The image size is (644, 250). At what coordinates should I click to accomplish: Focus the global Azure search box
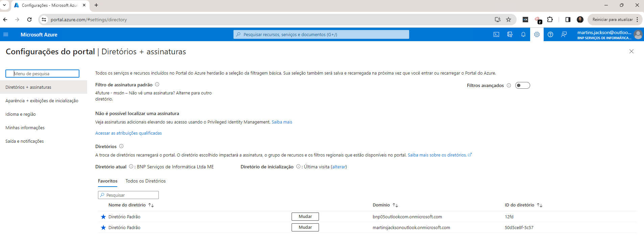321,34
